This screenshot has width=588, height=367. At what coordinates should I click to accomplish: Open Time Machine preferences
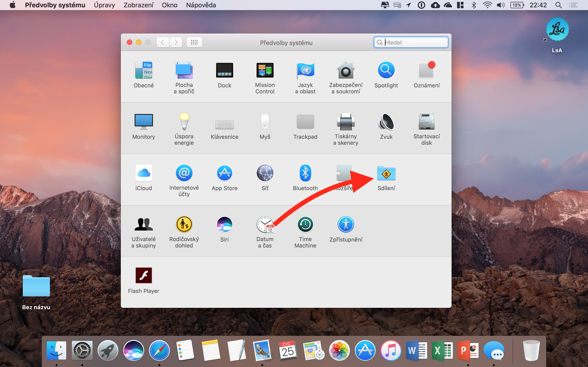point(305,225)
